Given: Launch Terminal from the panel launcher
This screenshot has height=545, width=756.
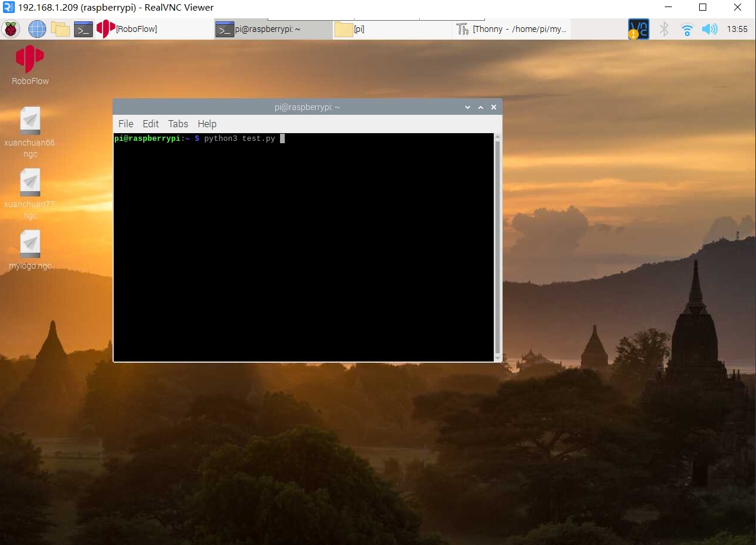Looking at the screenshot, I should [83, 29].
